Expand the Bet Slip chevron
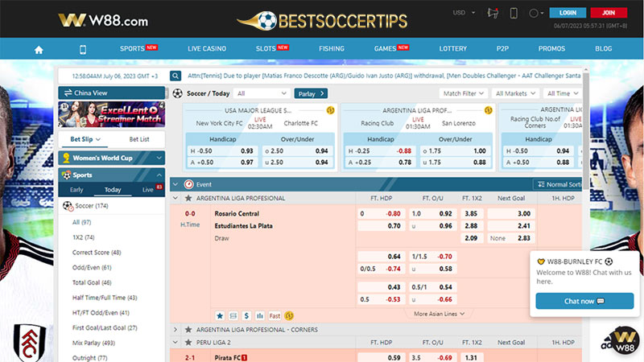 (x=98, y=139)
